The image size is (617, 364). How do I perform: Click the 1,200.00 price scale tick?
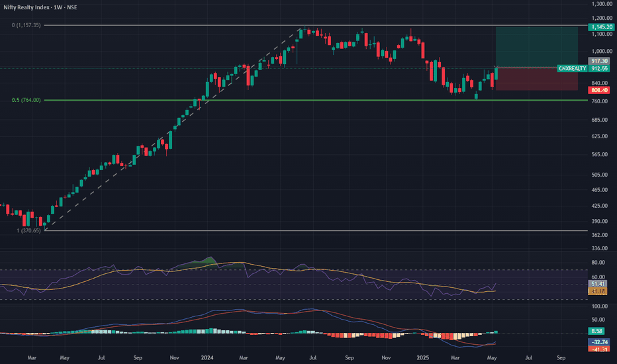602,18
